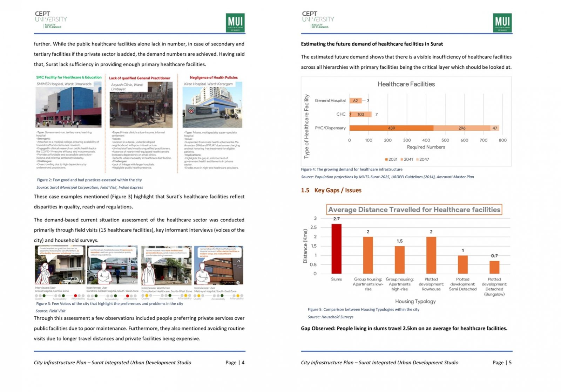Screen dimensions: 561x392
Task: Click the 'Page | 4' footer number
Action: click(235, 363)
